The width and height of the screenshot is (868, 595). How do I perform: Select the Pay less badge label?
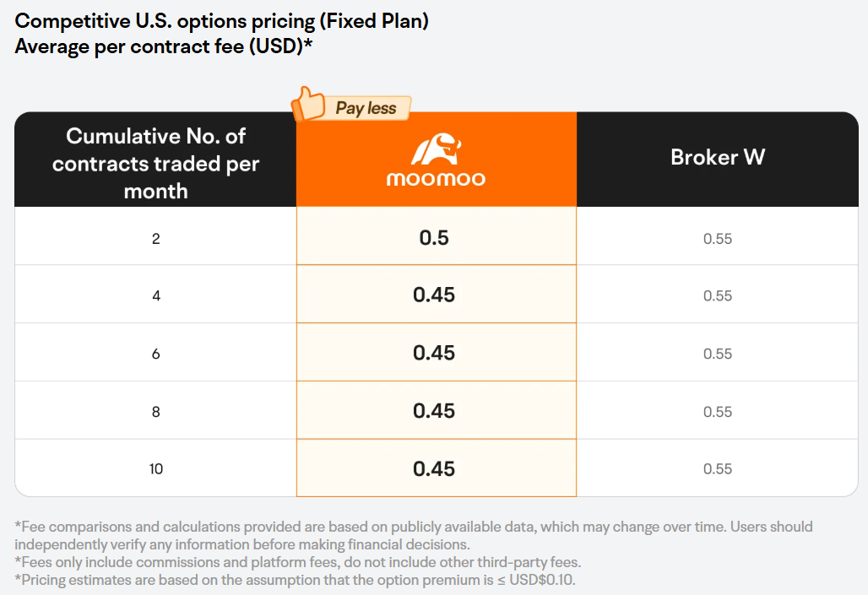366,108
